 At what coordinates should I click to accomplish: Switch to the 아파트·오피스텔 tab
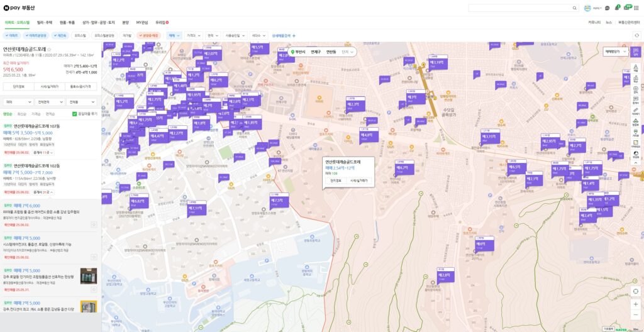point(17,22)
